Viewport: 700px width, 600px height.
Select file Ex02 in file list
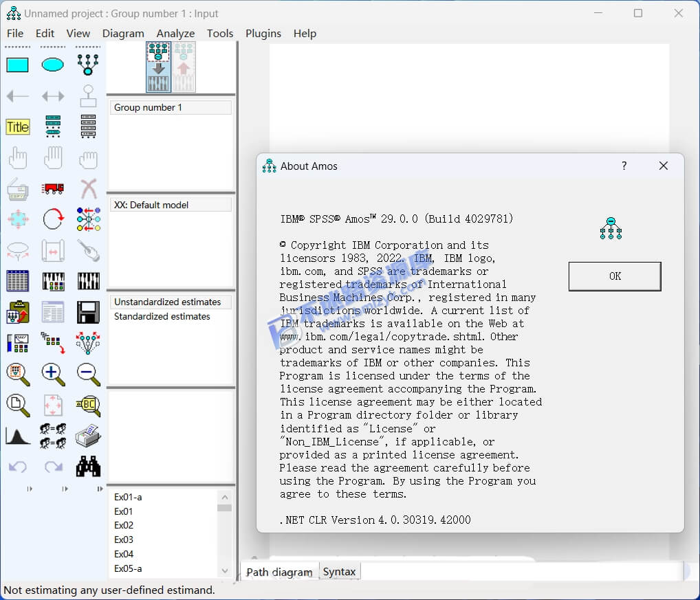coord(124,525)
